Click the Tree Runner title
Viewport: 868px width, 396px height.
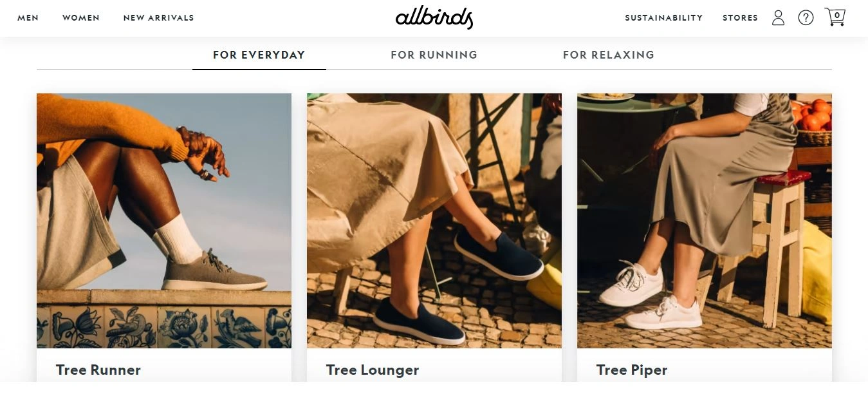point(98,370)
